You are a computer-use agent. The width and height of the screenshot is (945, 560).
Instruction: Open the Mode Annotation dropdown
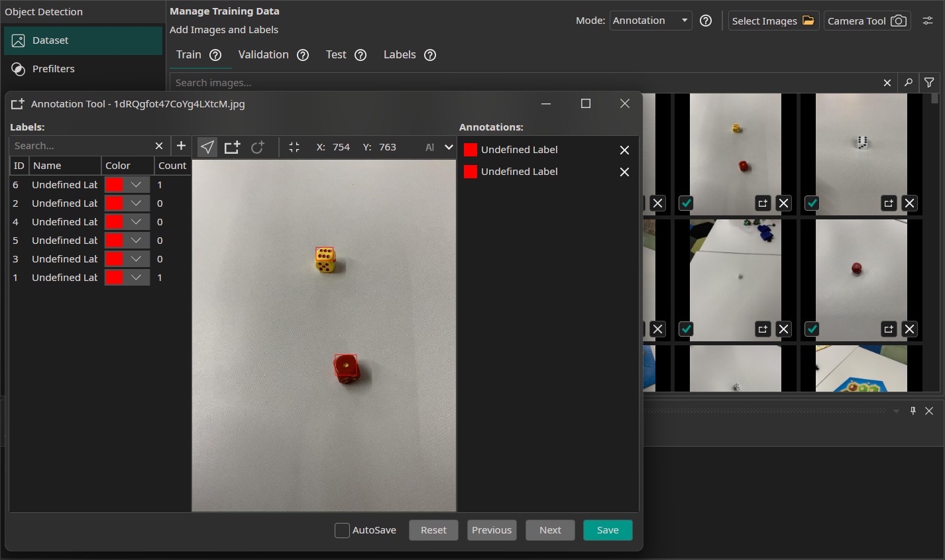[650, 21]
